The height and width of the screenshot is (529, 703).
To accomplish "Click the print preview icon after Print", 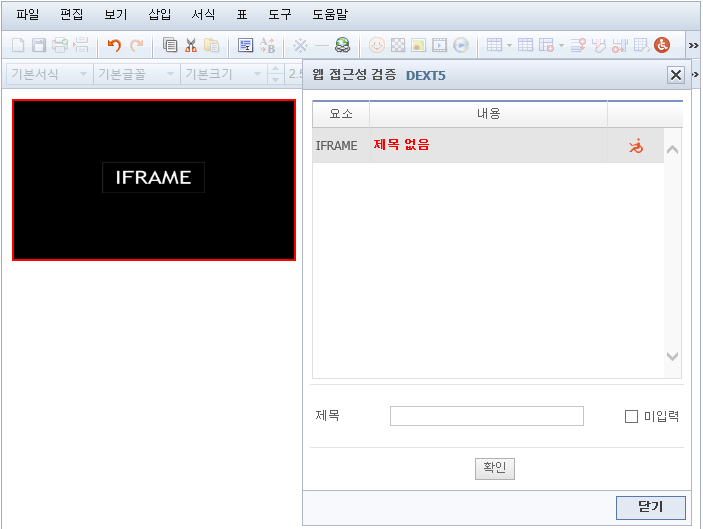I will (x=81, y=45).
